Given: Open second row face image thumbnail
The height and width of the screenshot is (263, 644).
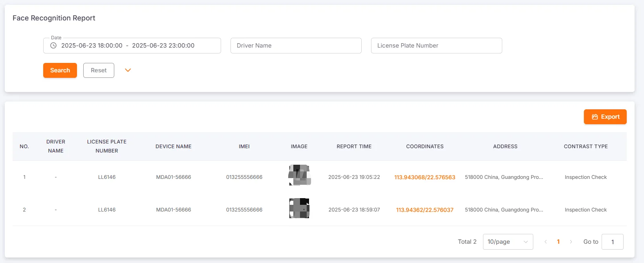Looking at the screenshot, I should click(299, 208).
